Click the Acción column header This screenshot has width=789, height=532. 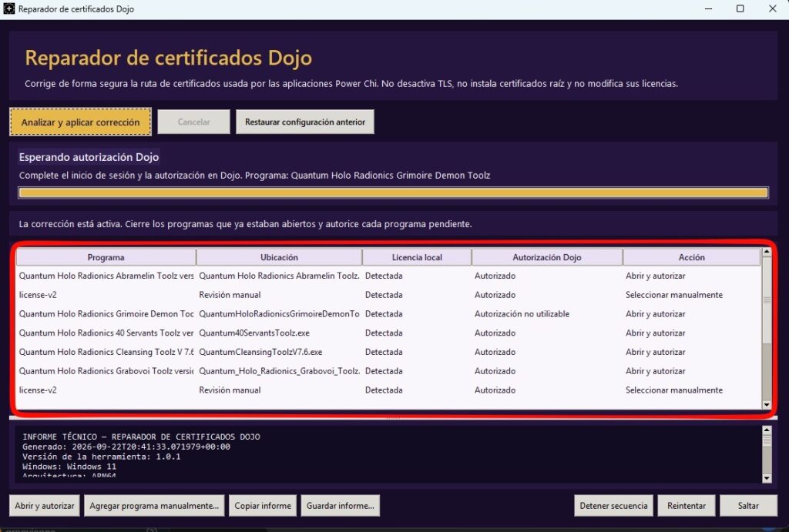691,257
